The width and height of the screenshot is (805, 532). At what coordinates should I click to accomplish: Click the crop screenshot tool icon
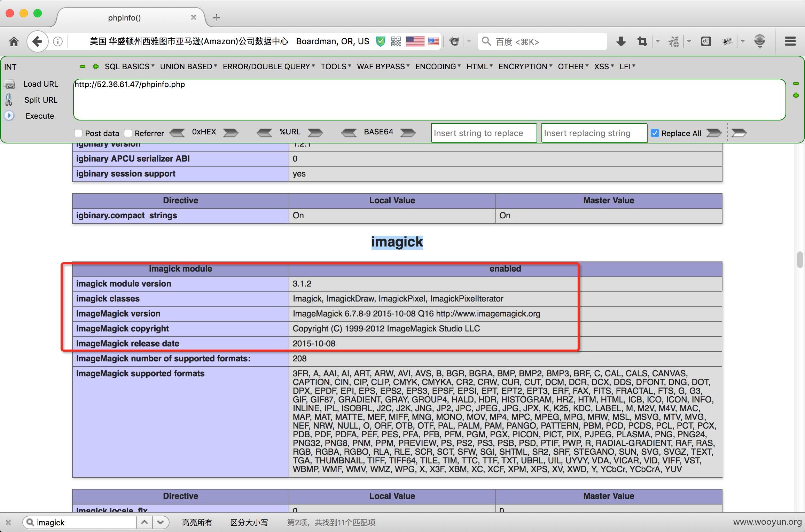pos(642,42)
